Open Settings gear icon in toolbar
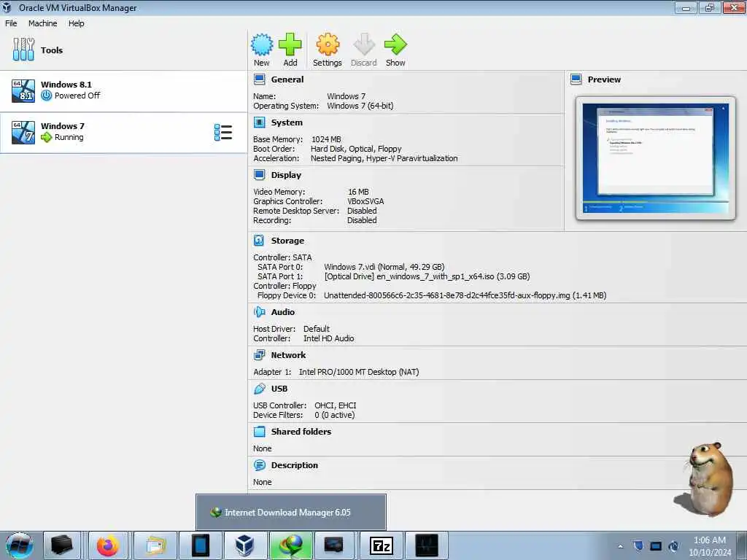 point(328,44)
